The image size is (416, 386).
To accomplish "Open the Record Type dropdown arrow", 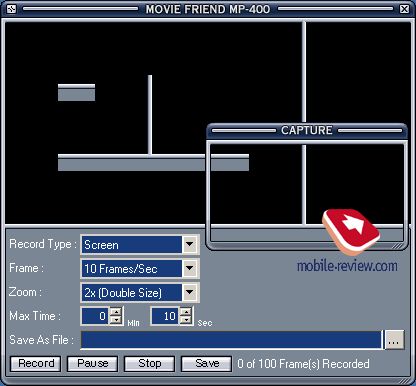I will click(x=190, y=245).
